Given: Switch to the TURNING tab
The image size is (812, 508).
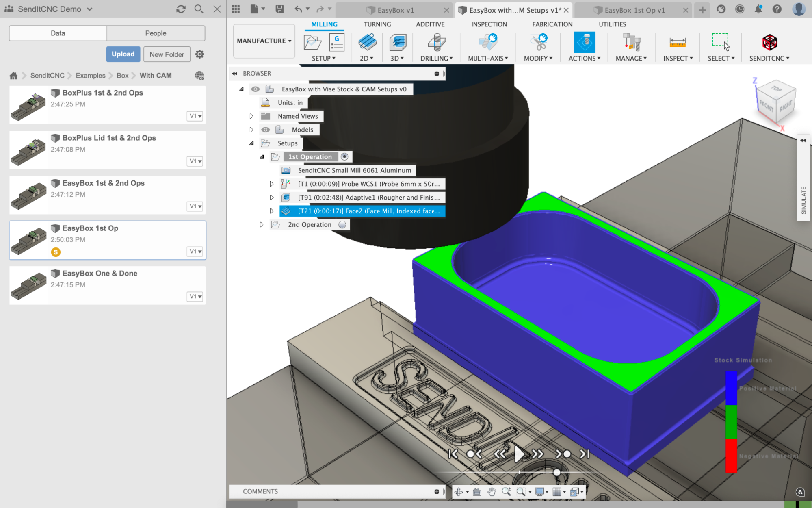Looking at the screenshot, I should tap(377, 24).
